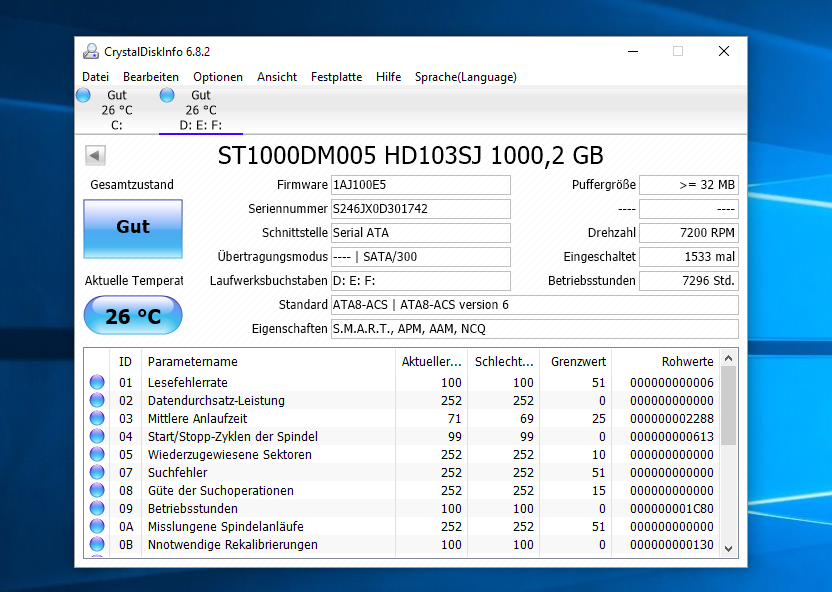Image resolution: width=832 pixels, height=592 pixels.
Task: Click the Gut health status button
Action: coord(133,229)
